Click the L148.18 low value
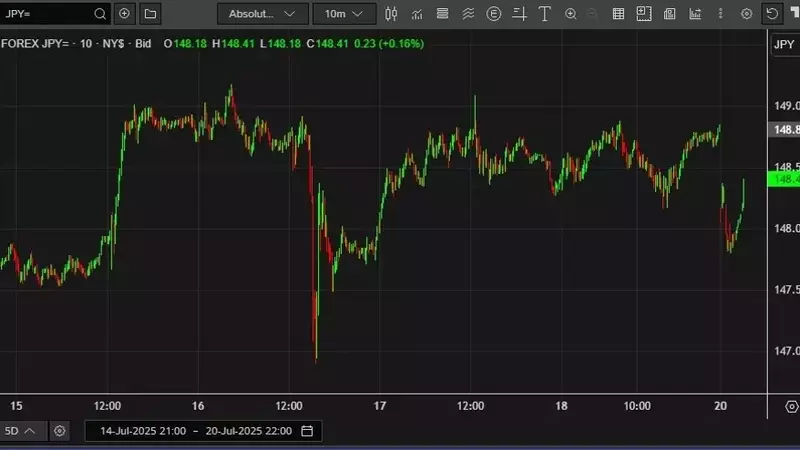This screenshot has width=800, height=450. 281,44
